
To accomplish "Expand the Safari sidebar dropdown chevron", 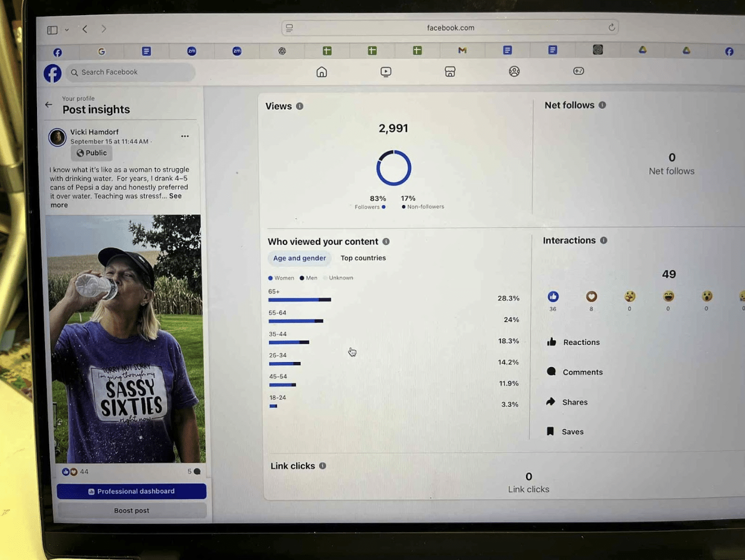I will point(67,30).
